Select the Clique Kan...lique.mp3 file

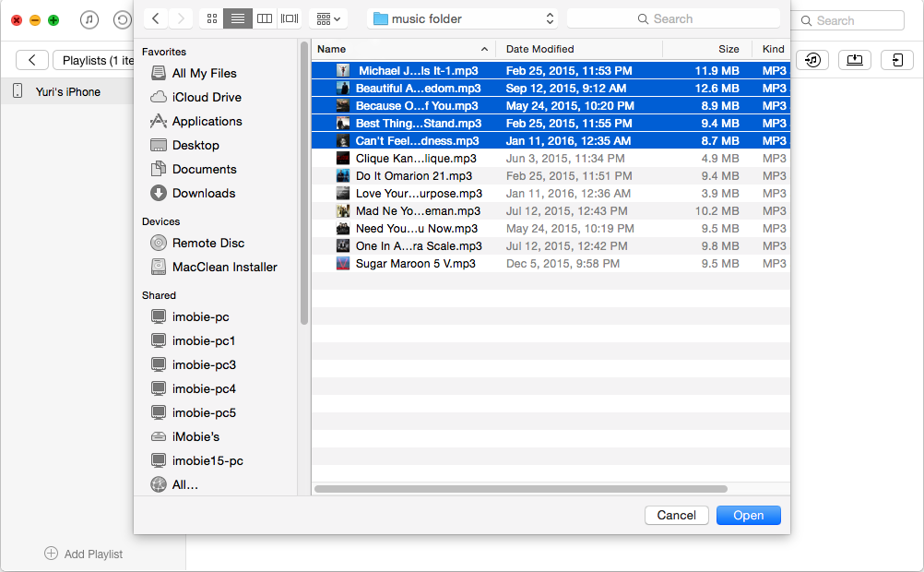(416, 159)
